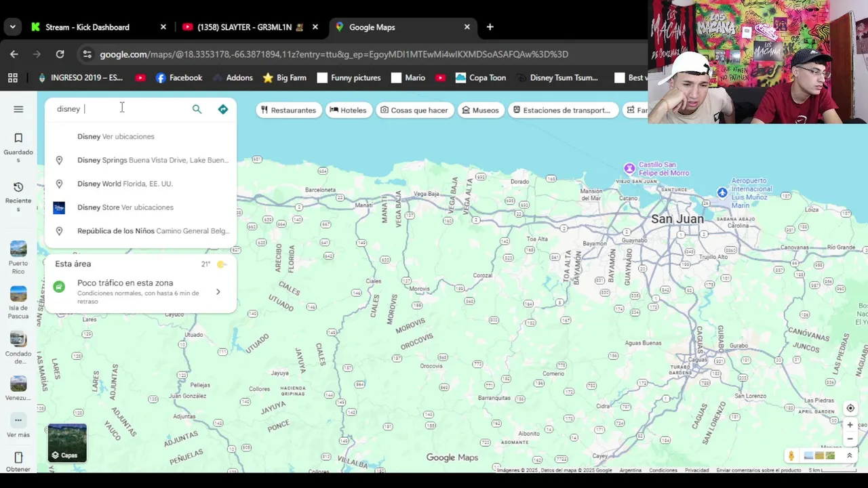Open directions with the blue arrow icon
This screenshot has height=488, width=868.
223,109
